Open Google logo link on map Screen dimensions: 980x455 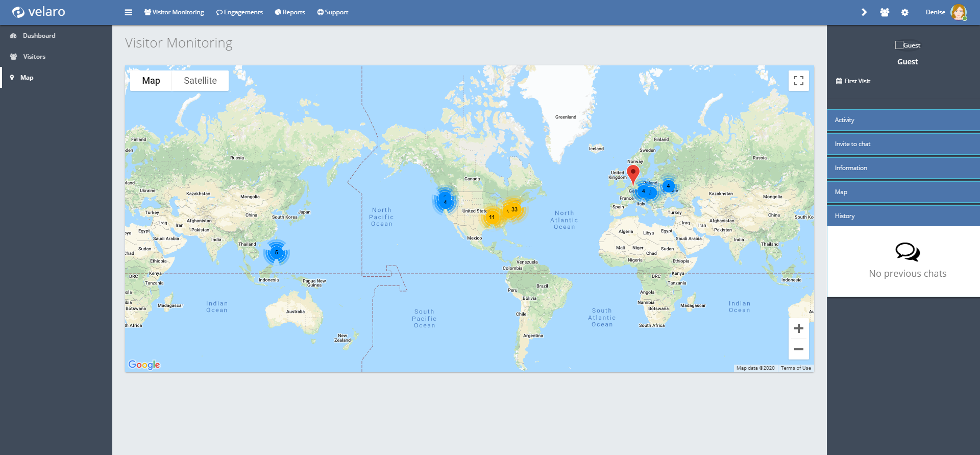144,364
